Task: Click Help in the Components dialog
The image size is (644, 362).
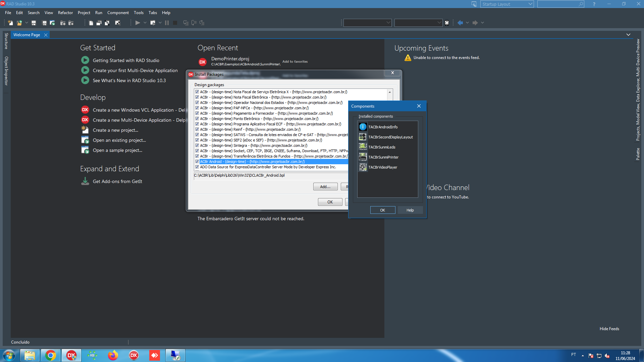Action: coord(410,210)
